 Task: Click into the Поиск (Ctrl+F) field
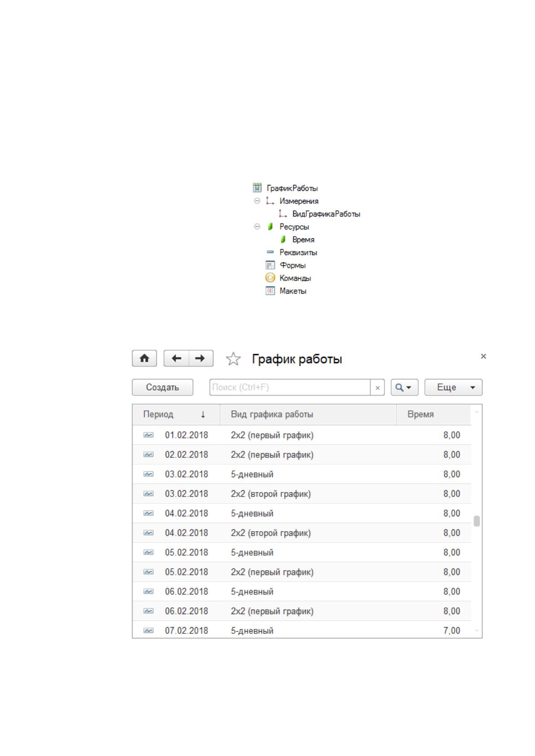[x=290, y=387]
